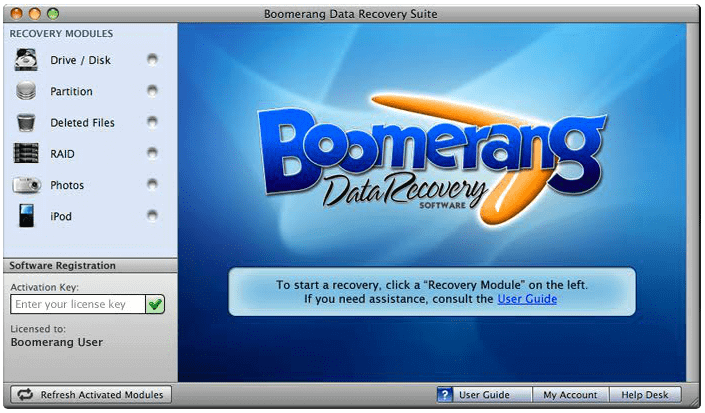Screen dimensions: 705x413
Task: Click the Boomerang User licensed name
Action: tap(57, 342)
